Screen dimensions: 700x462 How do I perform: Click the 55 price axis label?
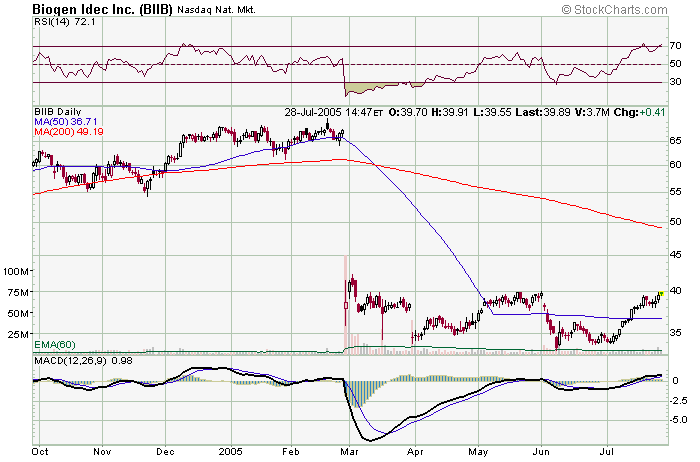(675, 191)
